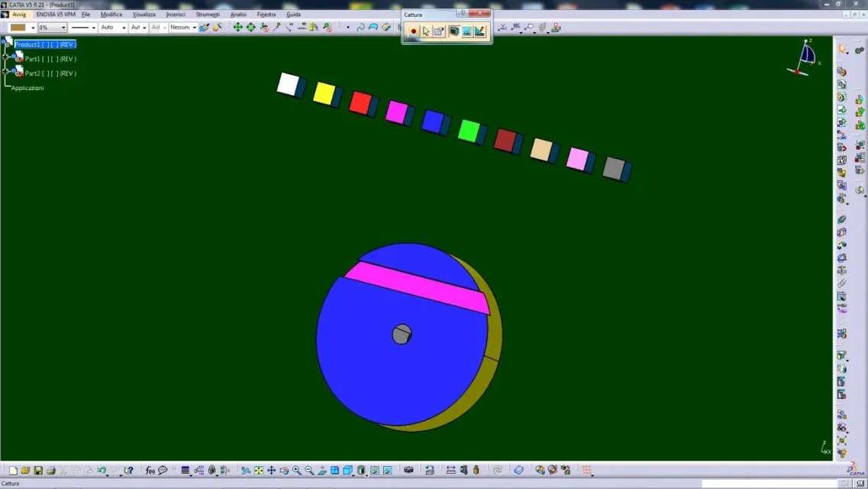
Task: Toggle the select mode arrow in Cattura
Action: coord(426,31)
